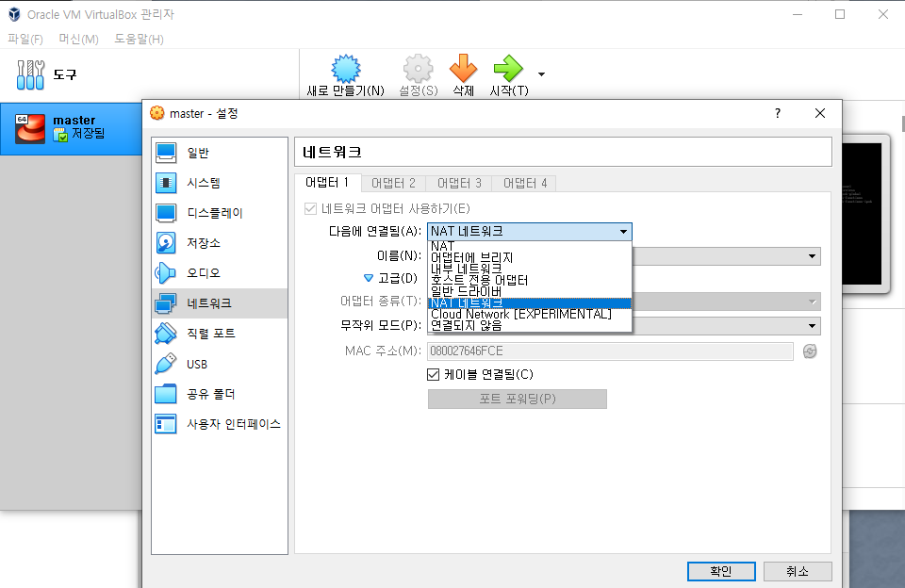Viewport: 905px width, 588px height.
Task: Open the Tools (도구) icon in sidebar
Action: (30, 75)
